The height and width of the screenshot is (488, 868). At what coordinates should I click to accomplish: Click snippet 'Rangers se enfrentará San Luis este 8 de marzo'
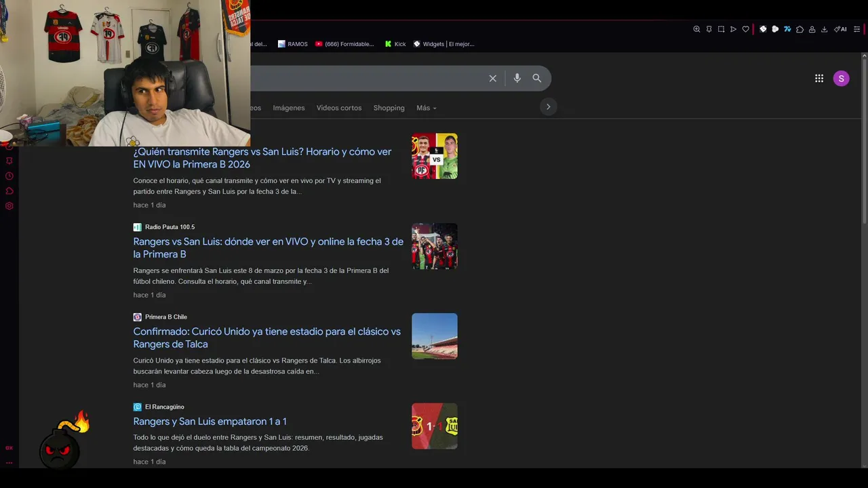tap(261, 276)
